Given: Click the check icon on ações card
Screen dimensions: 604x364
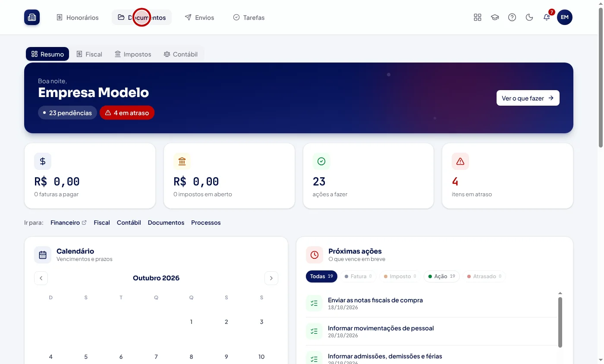Looking at the screenshot, I should [321, 161].
